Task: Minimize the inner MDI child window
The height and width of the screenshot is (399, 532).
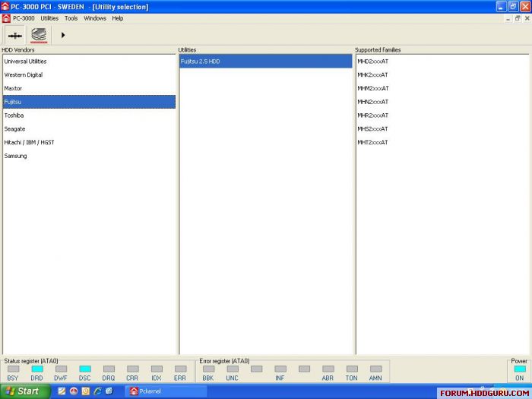Action: (x=508, y=18)
